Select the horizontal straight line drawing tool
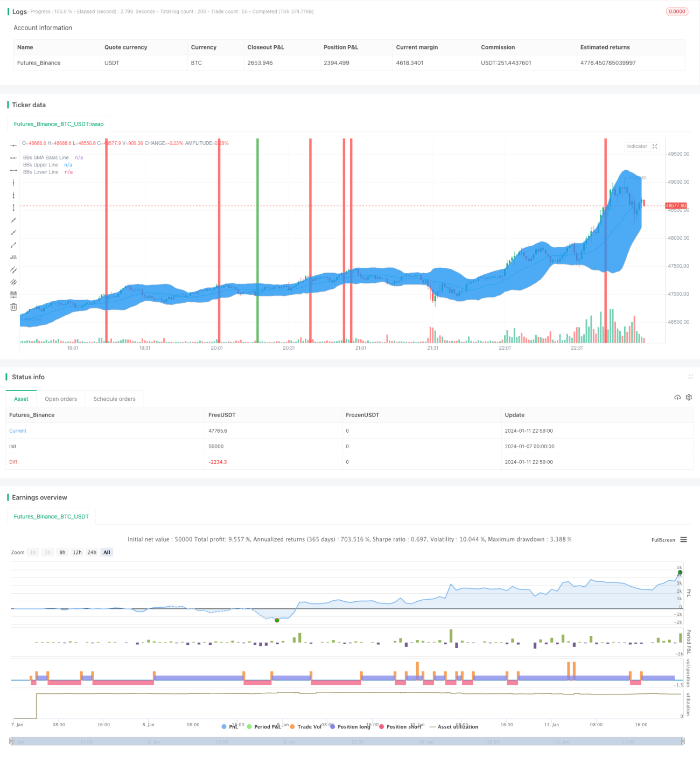This screenshot has width=700, height=757. point(13,145)
